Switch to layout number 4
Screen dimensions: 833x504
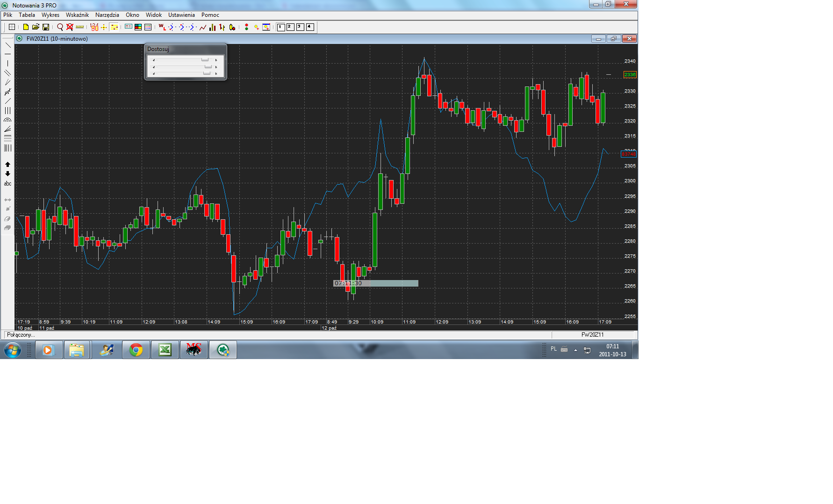pyautogui.click(x=310, y=27)
